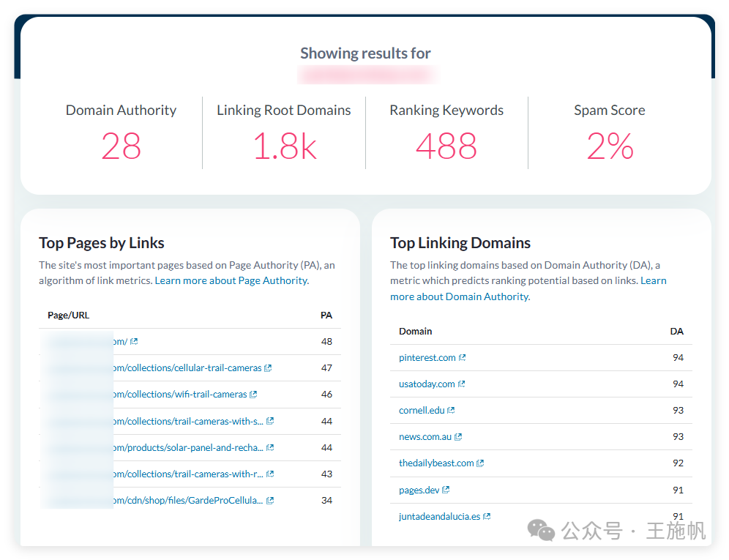This screenshot has height=560, width=729.
Task: Click external-link icon next to pages.dev
Action: (x=446, y=490)
